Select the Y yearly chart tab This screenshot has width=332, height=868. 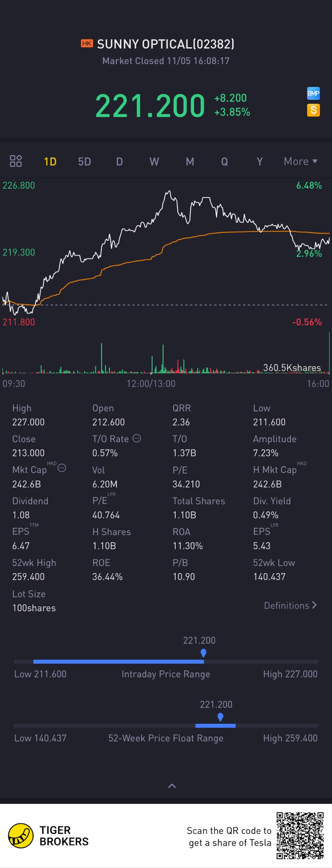coord(260,161)
